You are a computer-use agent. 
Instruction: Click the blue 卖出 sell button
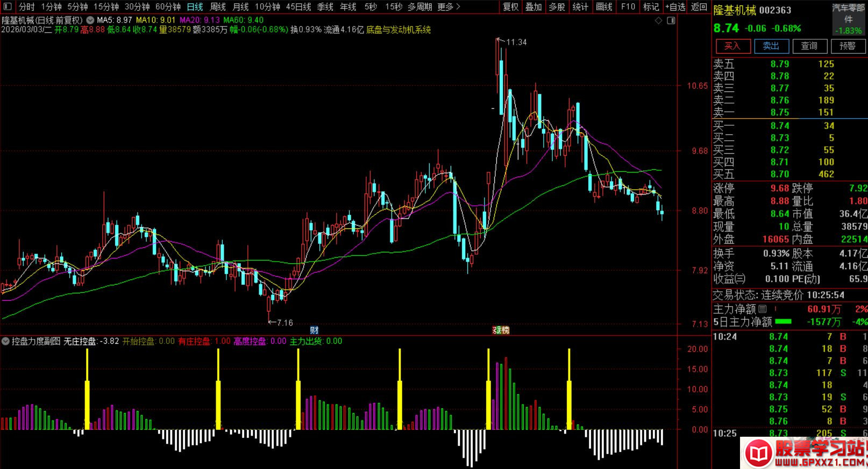771,46
